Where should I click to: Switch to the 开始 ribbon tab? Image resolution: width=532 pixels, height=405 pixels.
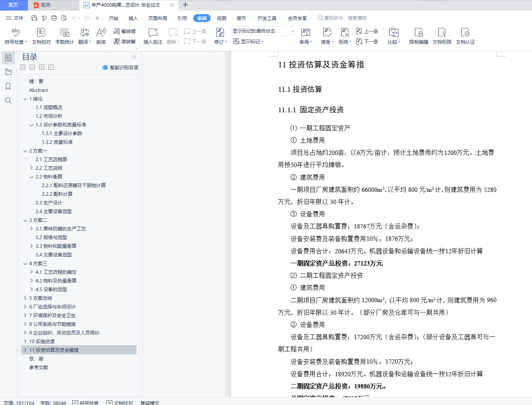click(x=114, y=18)
